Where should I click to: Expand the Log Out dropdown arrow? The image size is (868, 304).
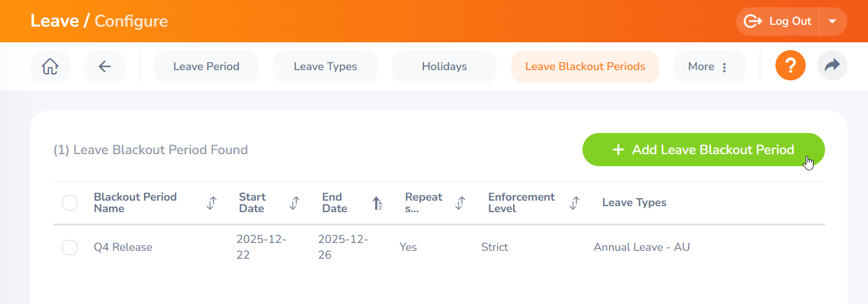832,21
